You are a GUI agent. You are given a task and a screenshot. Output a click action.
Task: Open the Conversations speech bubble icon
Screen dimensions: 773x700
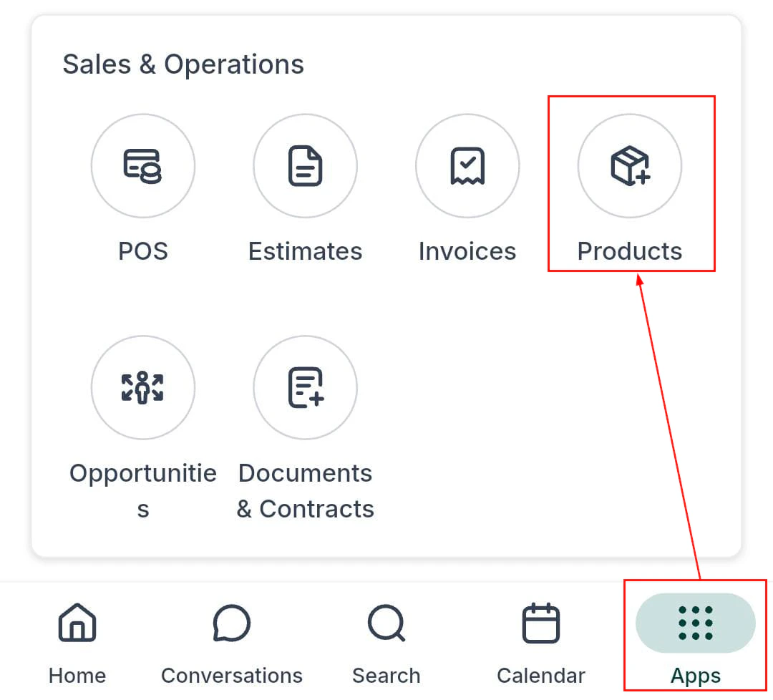click(x=232, y=623)
